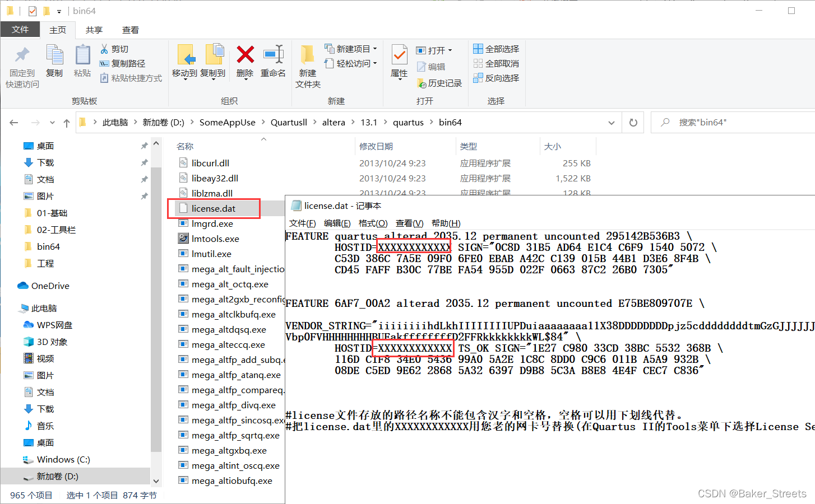Select OneDrive in navigation pane
This screenshot has width=815, height=504.
click(44, 286)
